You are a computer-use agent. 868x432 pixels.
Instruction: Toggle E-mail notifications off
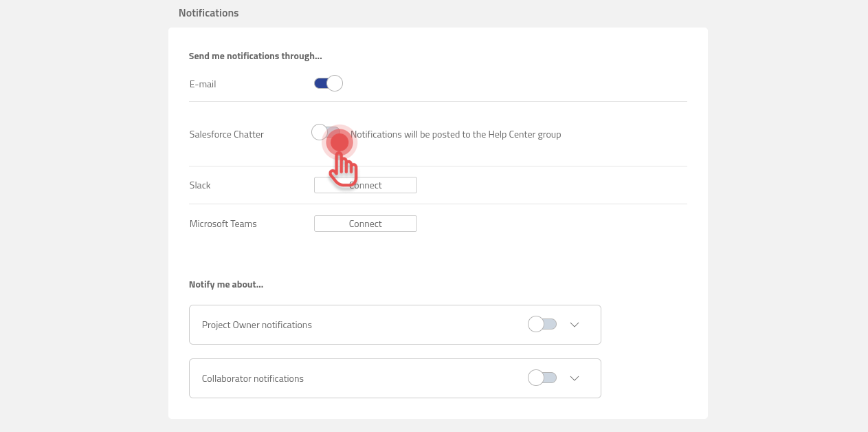pyautogui.click(x=328, y=83)
